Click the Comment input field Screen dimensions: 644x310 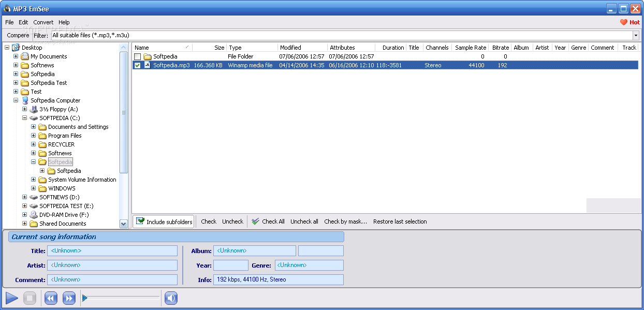coord(112,279)
